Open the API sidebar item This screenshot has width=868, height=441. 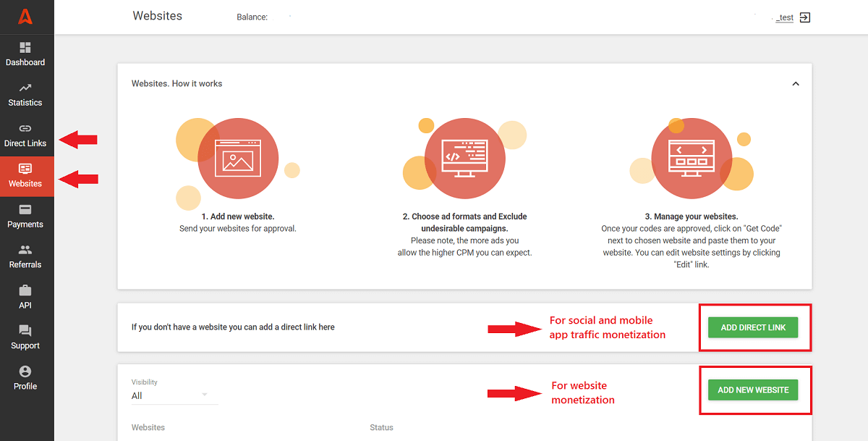(x=25, y=298)
